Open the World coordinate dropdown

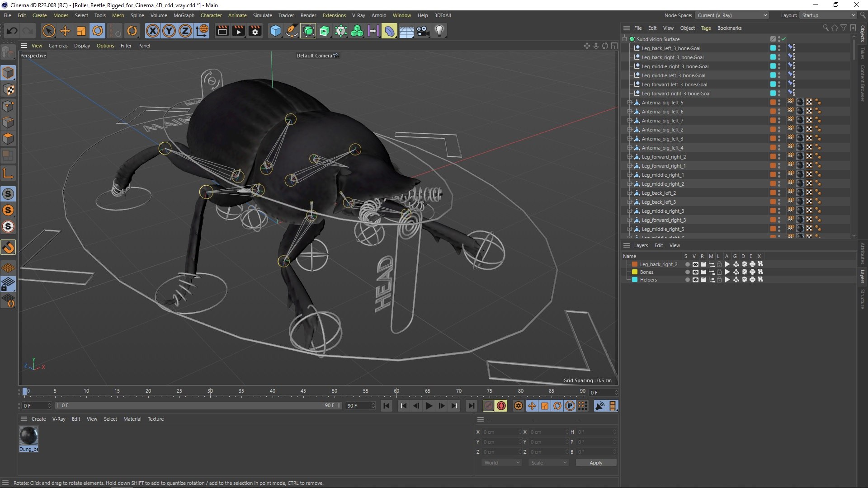501,463
